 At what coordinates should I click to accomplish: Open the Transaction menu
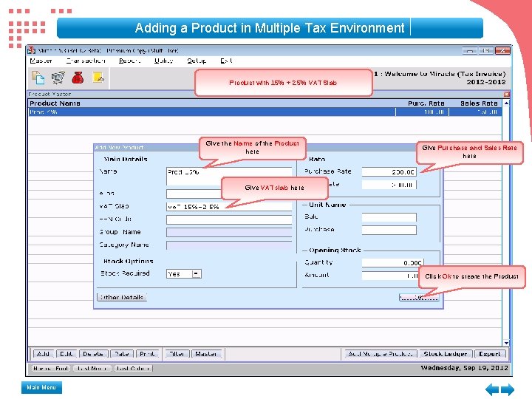pos(86,61)
